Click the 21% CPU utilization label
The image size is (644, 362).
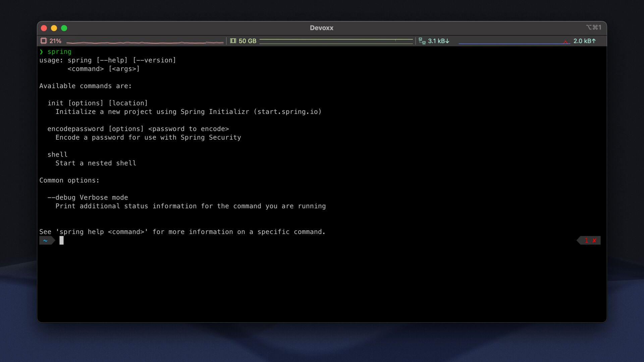point(55,41)
